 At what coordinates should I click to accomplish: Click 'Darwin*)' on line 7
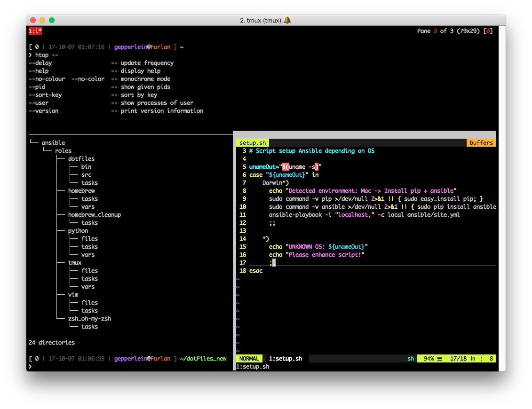[x=276, y=182]
